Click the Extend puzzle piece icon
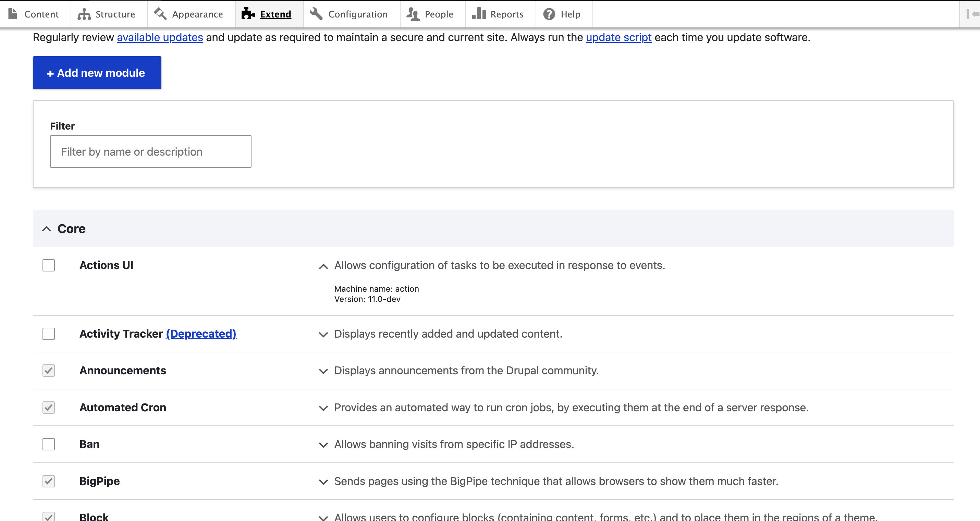The height and width of the screenshot is (521, 980). pyautogui.click(x=248, y=14)
